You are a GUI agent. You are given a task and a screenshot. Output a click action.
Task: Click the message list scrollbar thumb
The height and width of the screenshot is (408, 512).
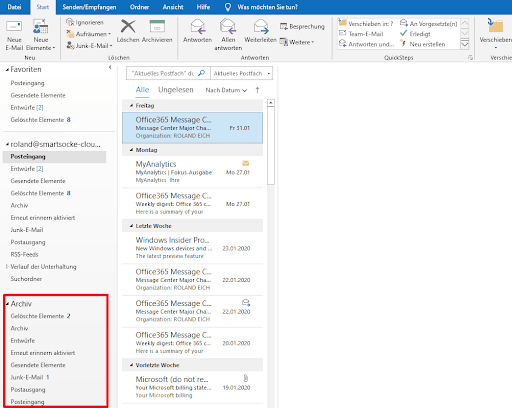coord(271,145)
